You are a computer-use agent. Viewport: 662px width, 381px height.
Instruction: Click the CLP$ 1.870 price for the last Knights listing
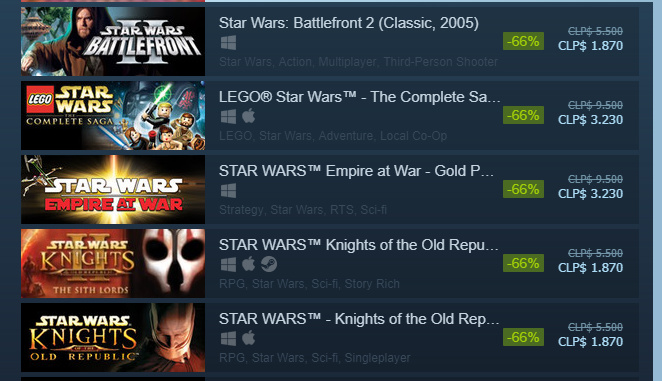point(590,342)
